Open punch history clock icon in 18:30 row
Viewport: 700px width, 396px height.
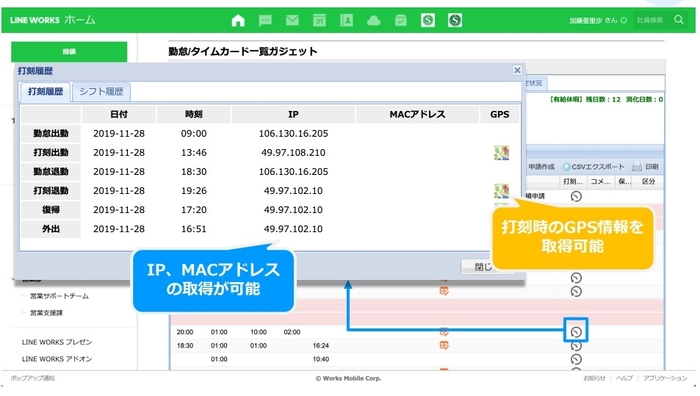click(576, 346)
